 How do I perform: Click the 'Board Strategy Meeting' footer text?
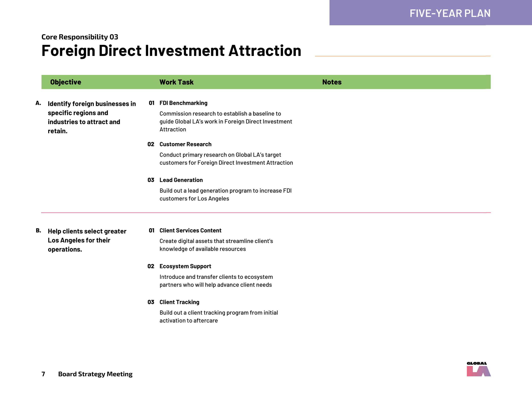(x=95, y=374)
